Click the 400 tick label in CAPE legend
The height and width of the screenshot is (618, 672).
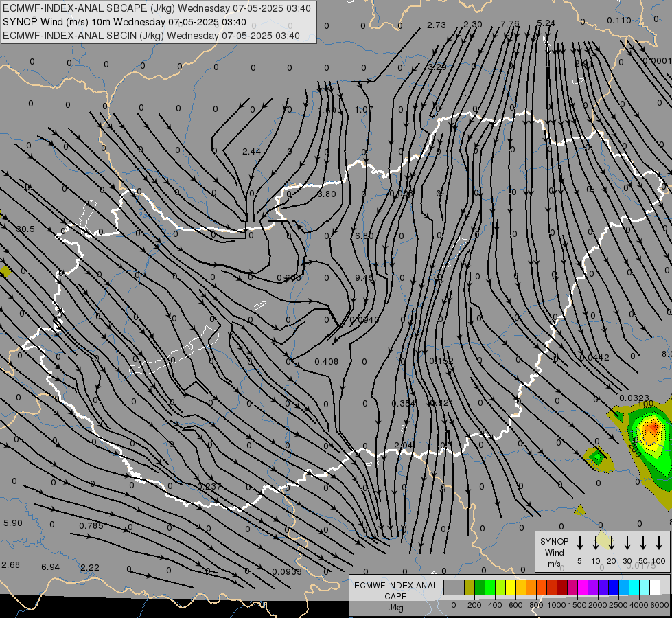pyautogui.click(x=495, y=605)
